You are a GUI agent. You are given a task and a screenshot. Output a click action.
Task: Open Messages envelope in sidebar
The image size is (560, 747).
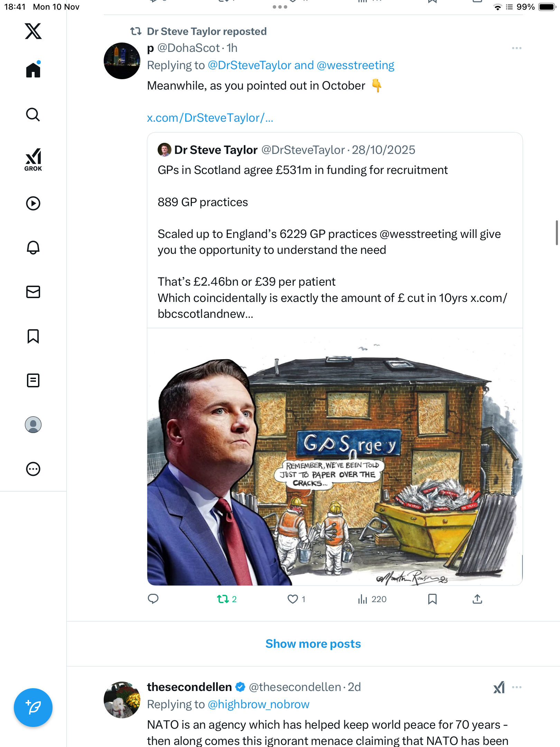33,292
